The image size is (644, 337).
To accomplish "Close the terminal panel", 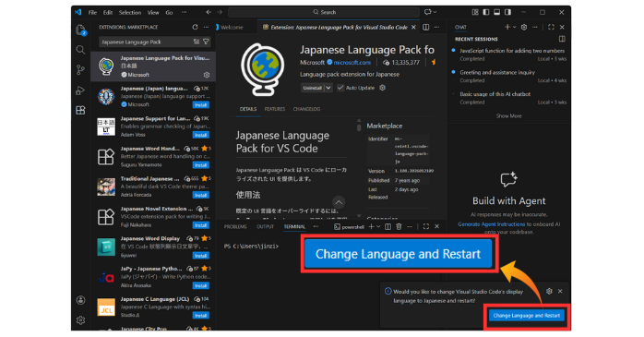I will tap(437, 226).
